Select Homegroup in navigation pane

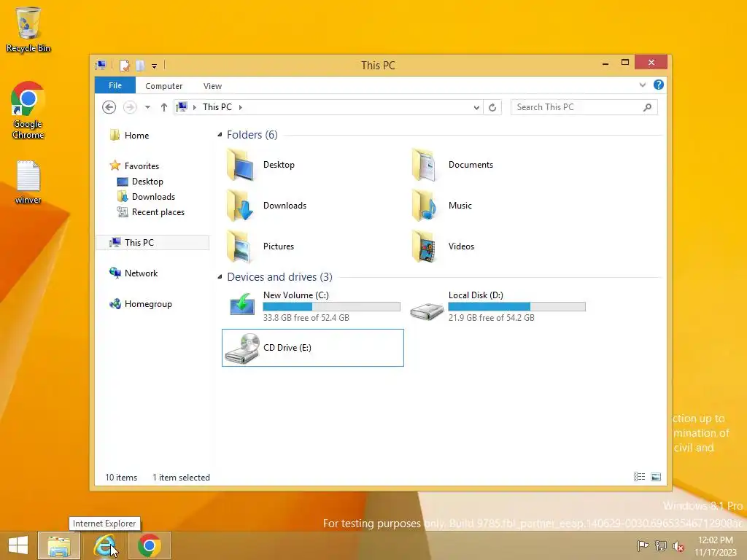tap(148, 304)
